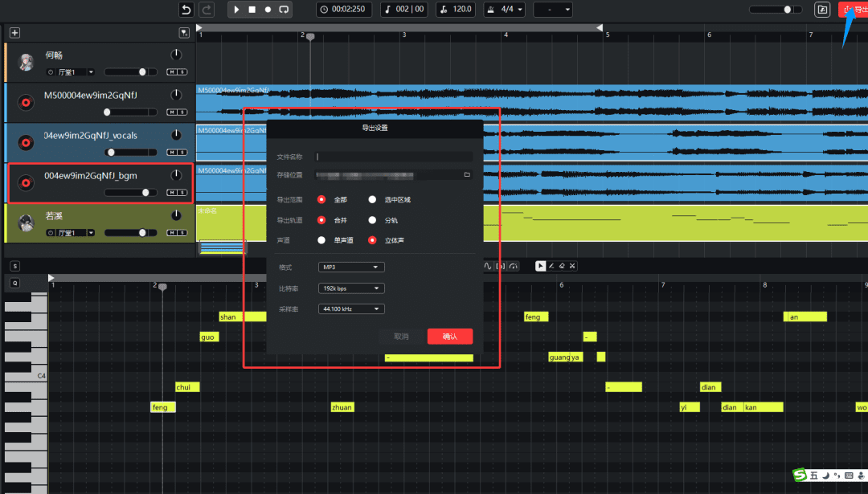Open the key dropdown showing a dash
This screenshot has height=494, width=868.
552,10
